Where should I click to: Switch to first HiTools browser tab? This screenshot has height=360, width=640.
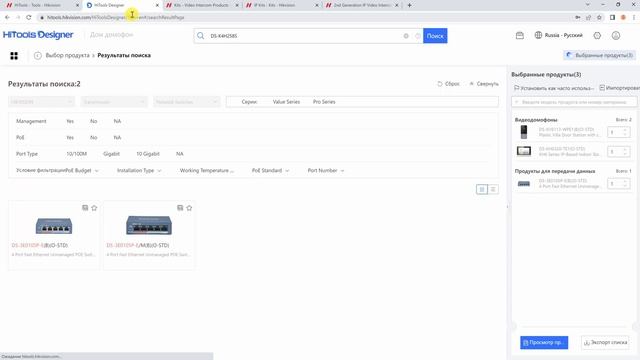41,5
